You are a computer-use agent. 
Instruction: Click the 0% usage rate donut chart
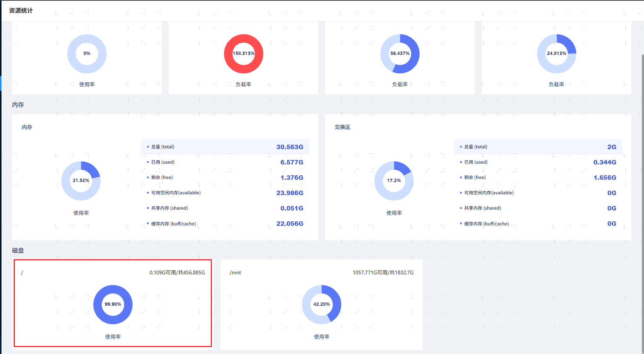coord(87,54)
